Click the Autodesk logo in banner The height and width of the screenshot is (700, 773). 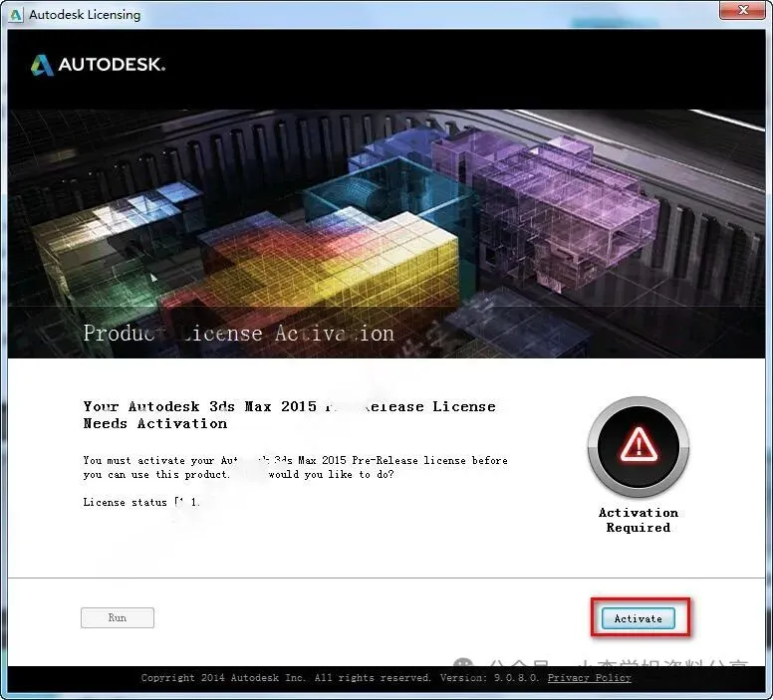[98, 65]
